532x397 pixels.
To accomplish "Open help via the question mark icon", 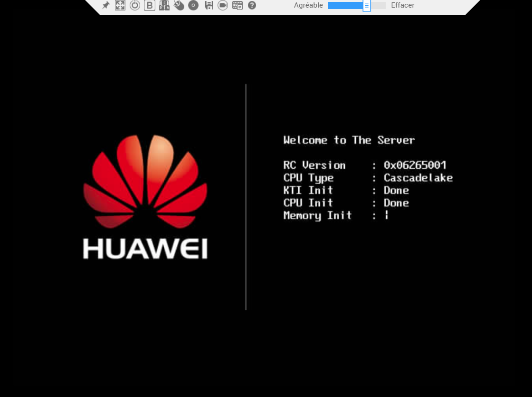I will point(252,5).
